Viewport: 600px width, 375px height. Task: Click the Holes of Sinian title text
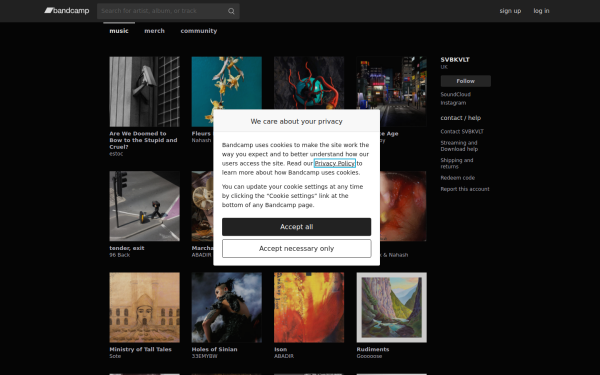(x=214, y=349)
